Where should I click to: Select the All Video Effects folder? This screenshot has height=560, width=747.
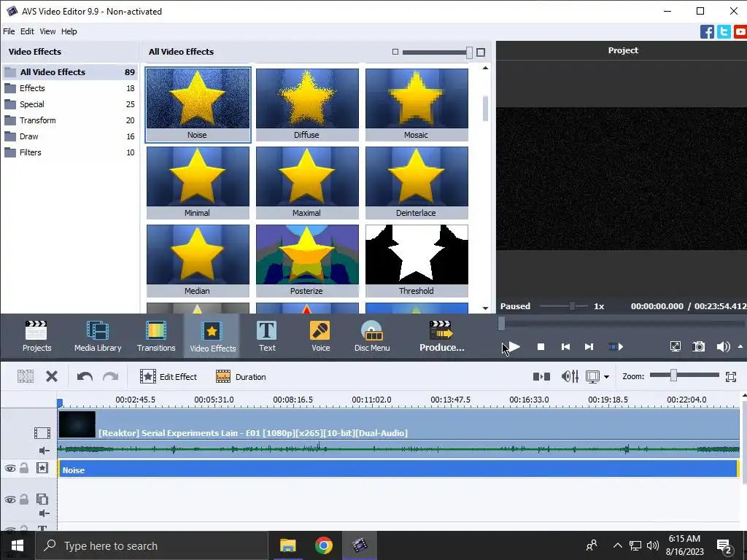pyautogui.click(x=70, y=72)
